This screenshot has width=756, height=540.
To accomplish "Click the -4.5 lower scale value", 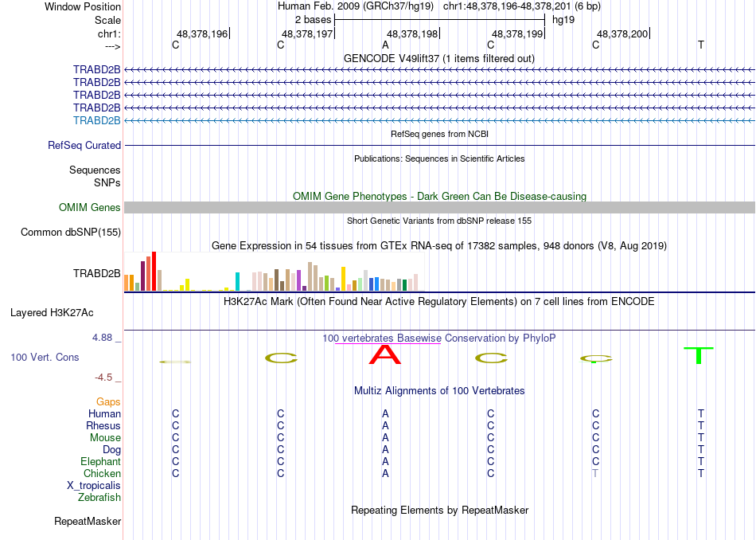I will [103, 378].
